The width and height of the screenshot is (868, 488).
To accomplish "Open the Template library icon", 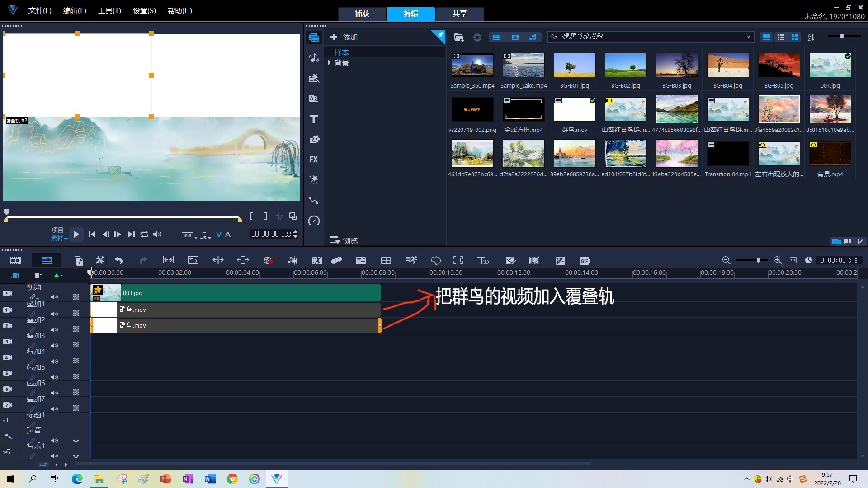I will (314, 78).
